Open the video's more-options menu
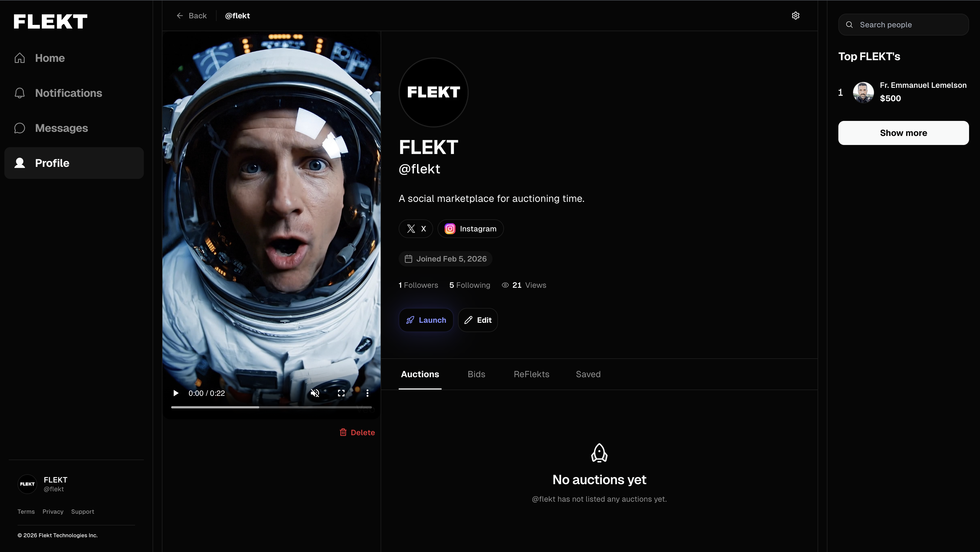Viewport: 980px width, 552px height. 367,393
